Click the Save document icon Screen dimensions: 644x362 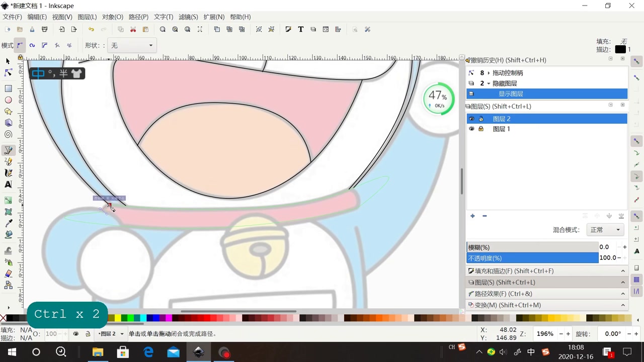click(32, 29)
